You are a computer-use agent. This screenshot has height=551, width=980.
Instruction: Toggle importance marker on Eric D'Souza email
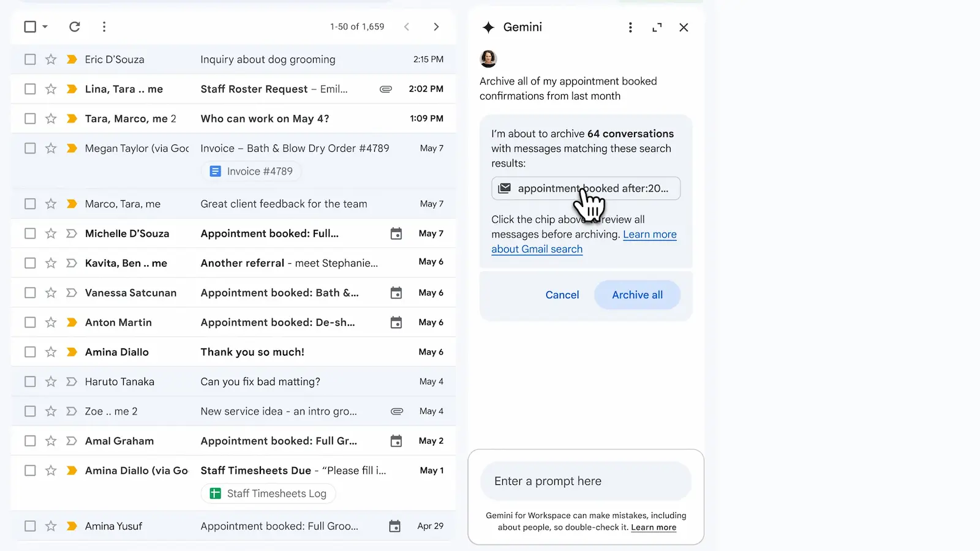click(x=72, y=59)
